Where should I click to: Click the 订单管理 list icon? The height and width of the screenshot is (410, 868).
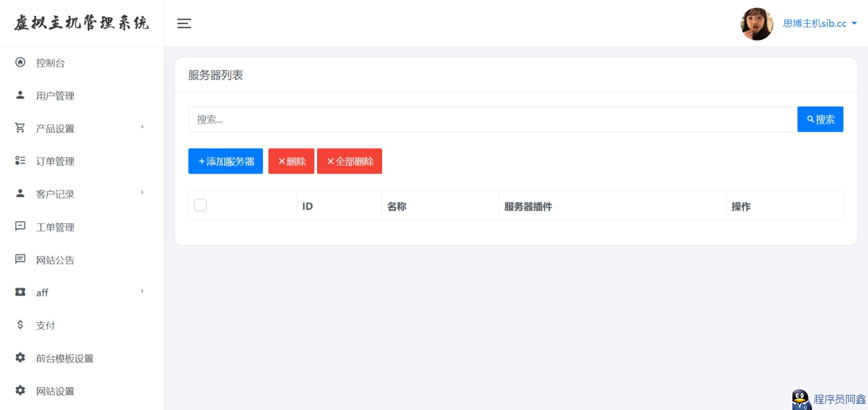click(x=20, y=161)
